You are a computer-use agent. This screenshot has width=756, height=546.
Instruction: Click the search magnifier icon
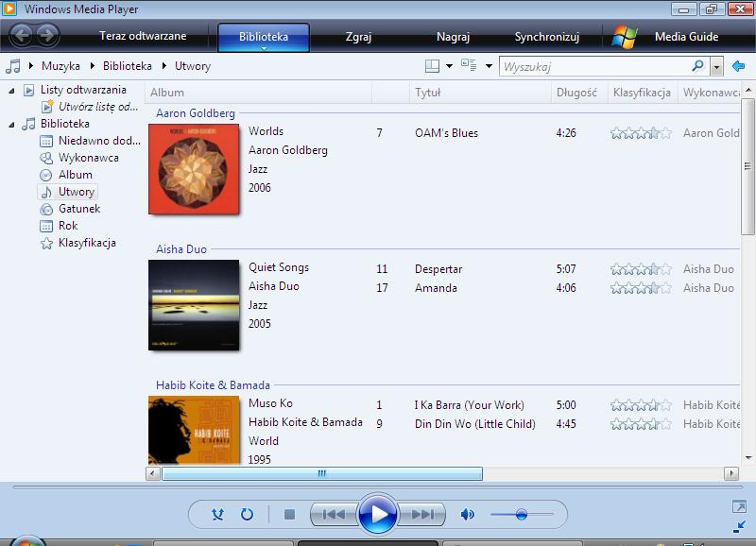[x=697, y=65]
